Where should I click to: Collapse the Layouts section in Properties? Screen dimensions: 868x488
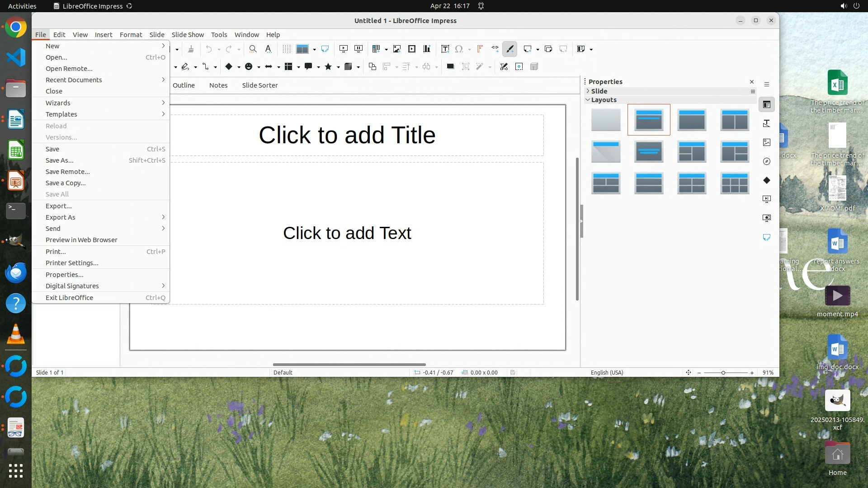603,100
